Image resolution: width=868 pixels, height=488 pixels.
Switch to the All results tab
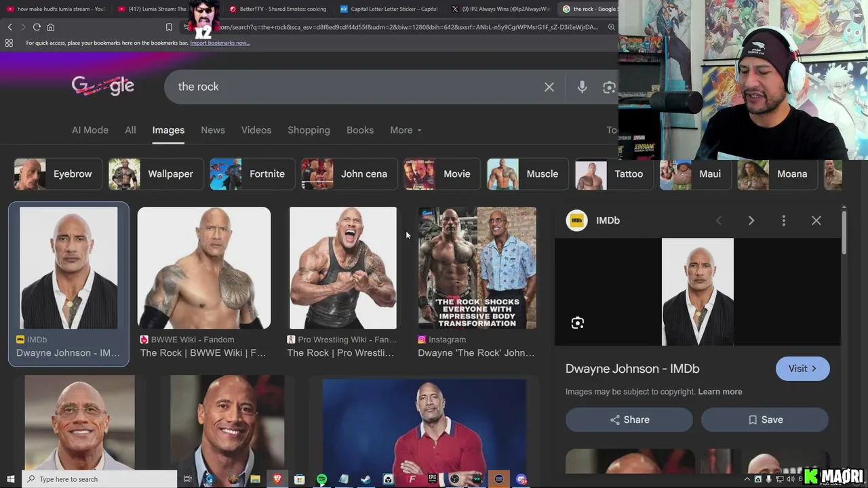pos(130,130)
